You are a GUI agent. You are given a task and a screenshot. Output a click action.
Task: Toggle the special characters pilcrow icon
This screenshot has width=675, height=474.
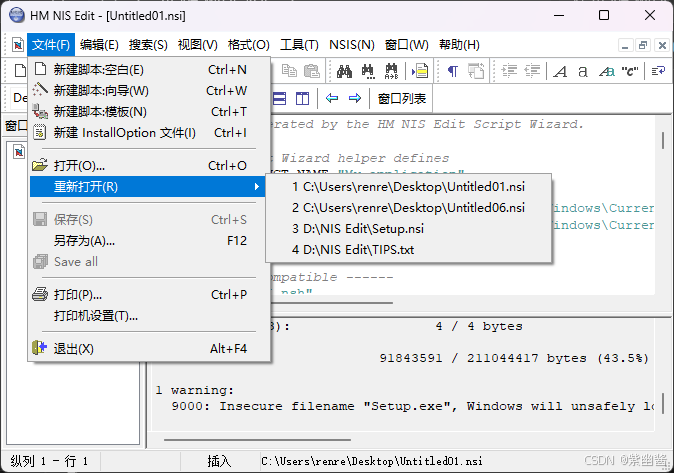452,71
